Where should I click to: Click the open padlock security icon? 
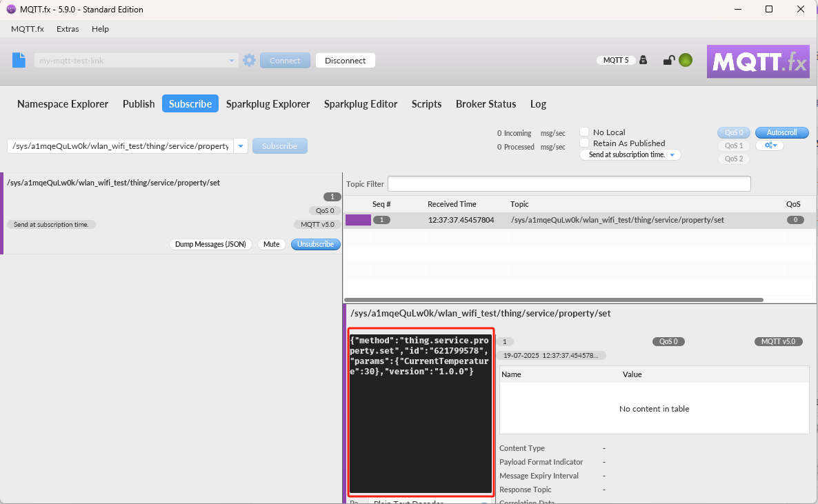tap(669, 61)
